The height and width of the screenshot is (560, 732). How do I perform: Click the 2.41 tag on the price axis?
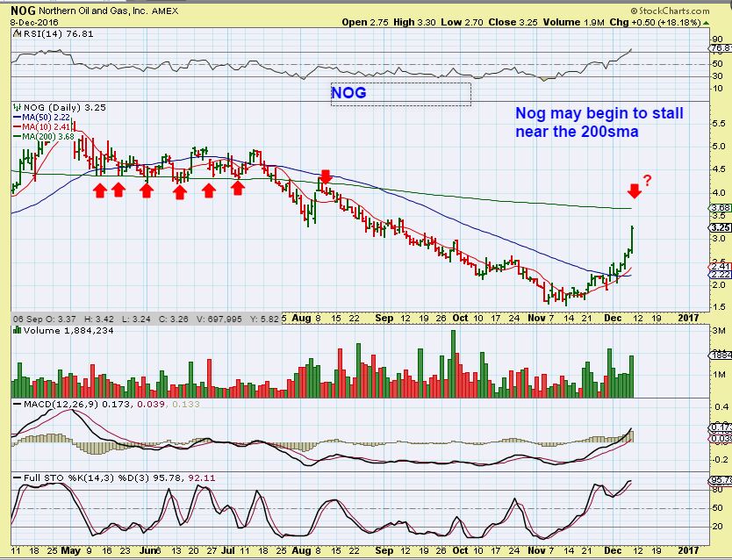pos(720,267)
